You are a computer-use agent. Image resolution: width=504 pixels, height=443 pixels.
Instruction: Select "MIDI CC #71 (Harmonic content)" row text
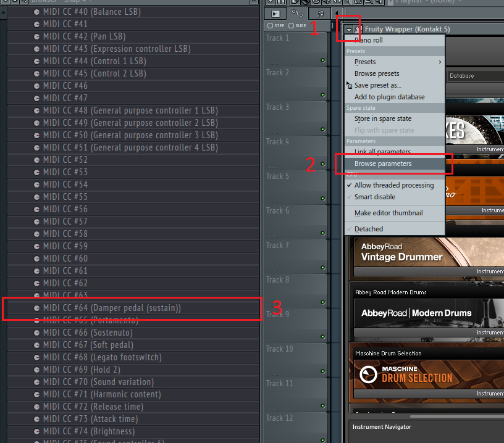click(102, 394)
